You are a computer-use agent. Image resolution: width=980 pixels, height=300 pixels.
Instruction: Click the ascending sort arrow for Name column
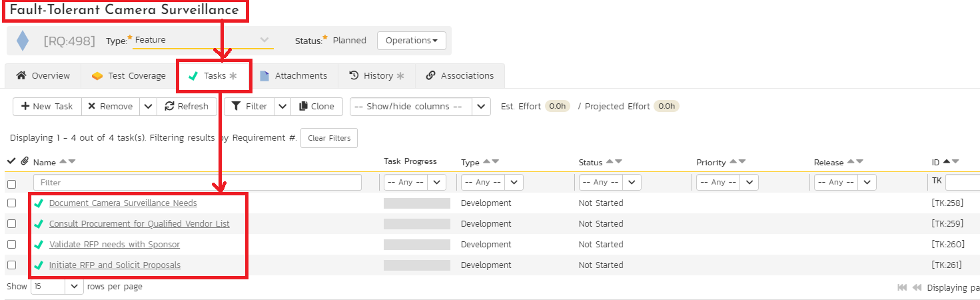tap(63, 162)
